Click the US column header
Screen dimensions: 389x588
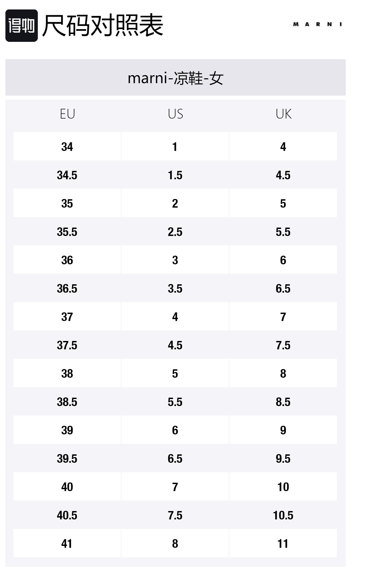coord(175,114)
